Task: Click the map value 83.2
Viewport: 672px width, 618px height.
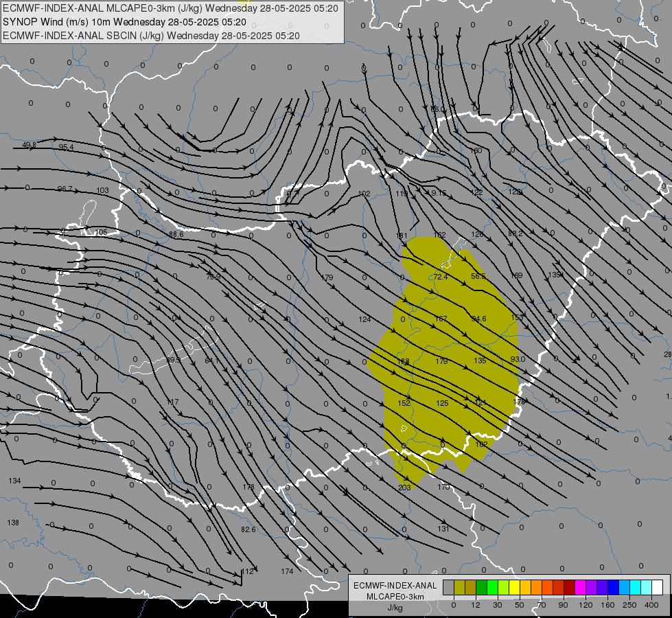Action: click(515, 233)
